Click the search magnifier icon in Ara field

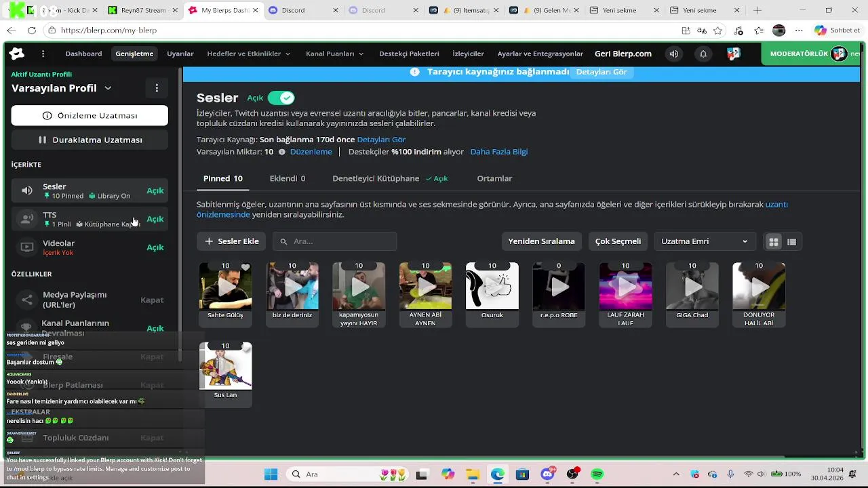[283, 241]
